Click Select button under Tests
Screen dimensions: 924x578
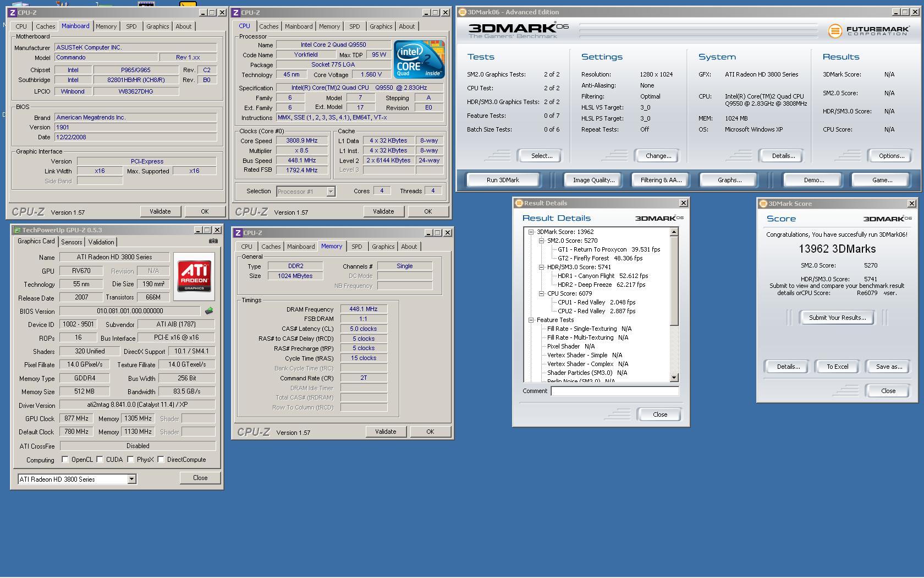[541, 156]
